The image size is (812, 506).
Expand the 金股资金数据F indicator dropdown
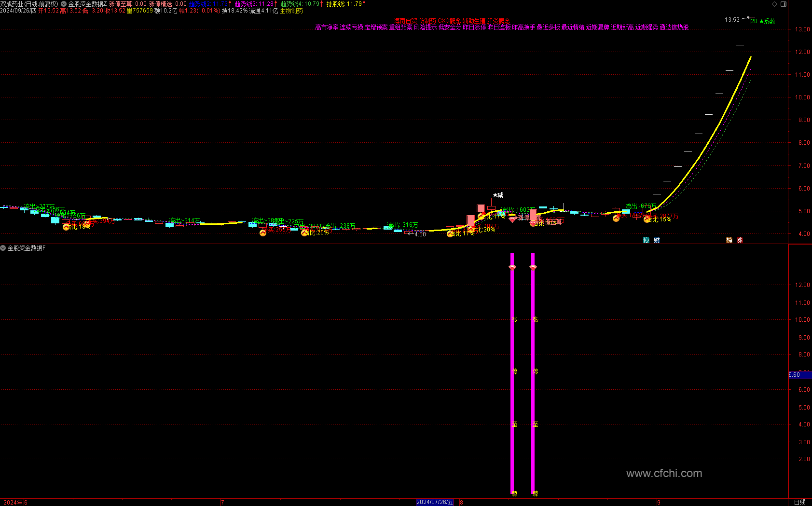[3, 248]
